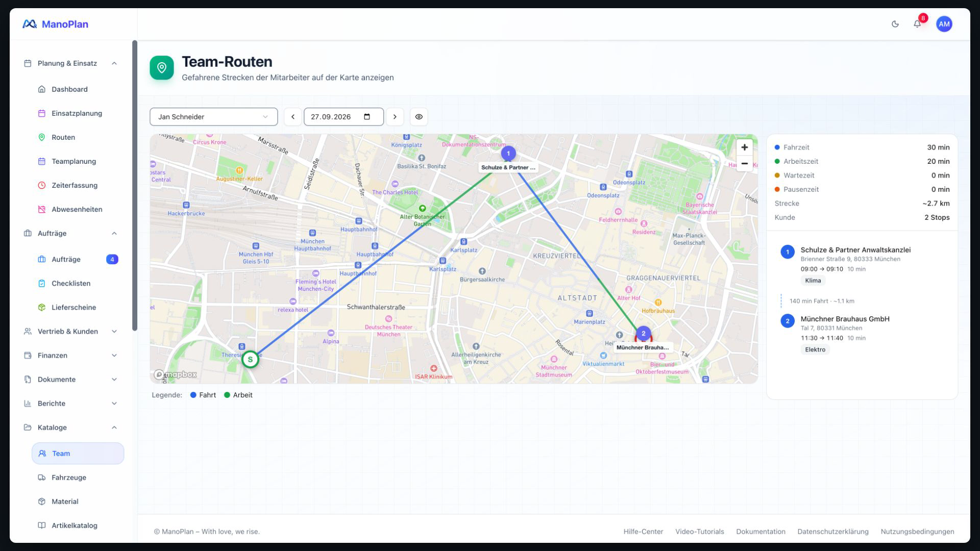
Task: Open Video-Tutorials footer link
Action: click(x=699, y=531)
